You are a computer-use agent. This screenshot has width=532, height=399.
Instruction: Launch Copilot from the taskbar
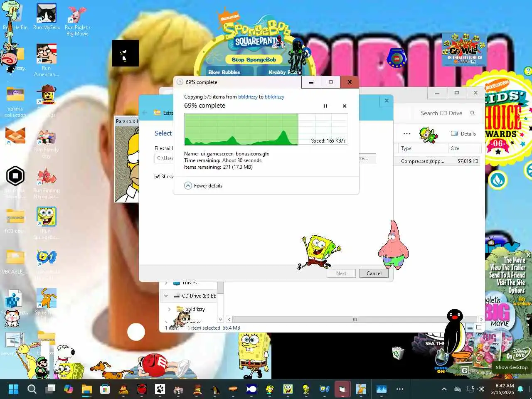(69, 389)
